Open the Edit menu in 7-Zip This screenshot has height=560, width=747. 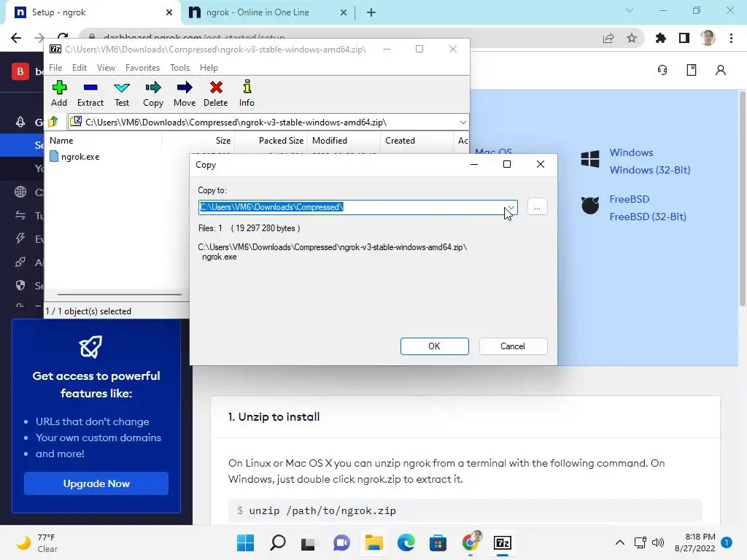pos(80,68)
